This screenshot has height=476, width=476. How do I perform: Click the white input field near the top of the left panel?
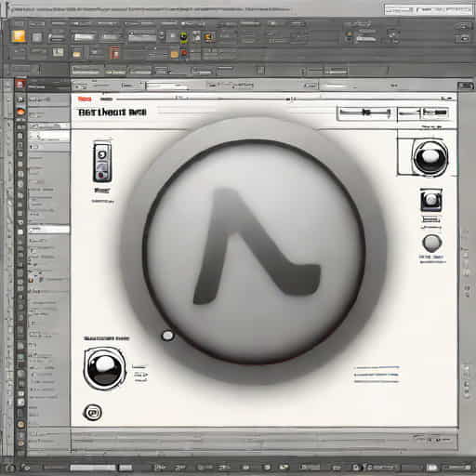tap(48, 136)
